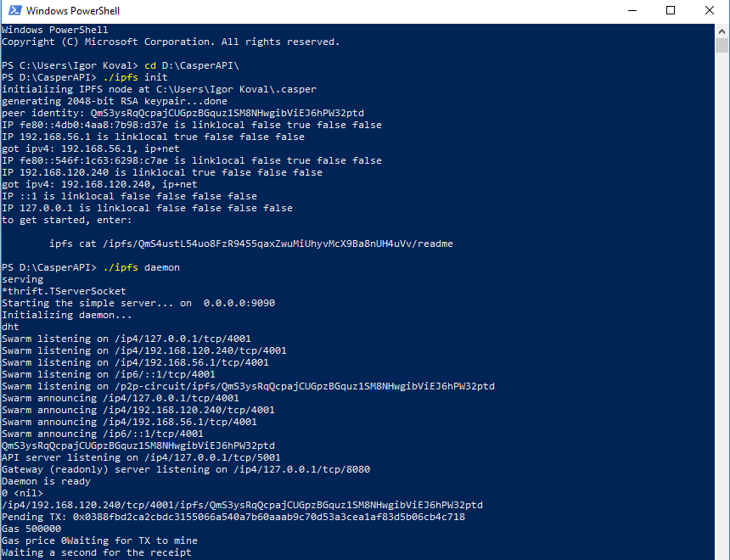Click the 'generating 2048-bit RSA keypair...done' line

pyautogui.click(x=115, y=101)
